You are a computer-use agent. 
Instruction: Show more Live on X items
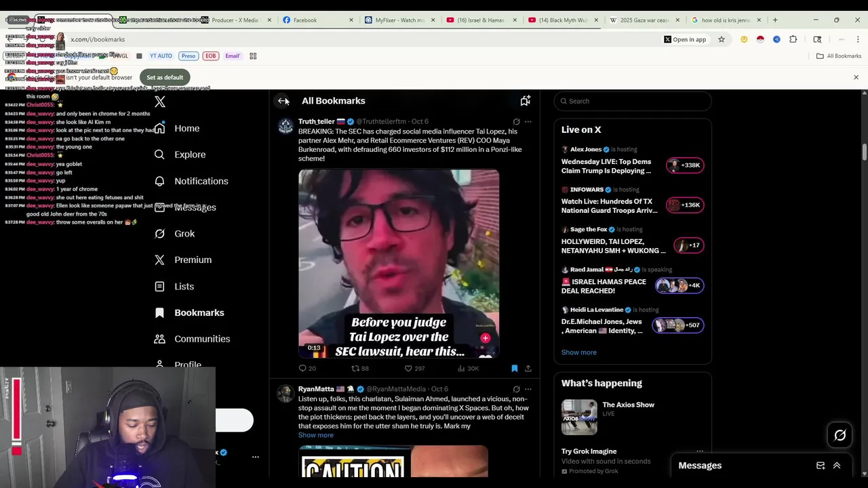(x=578, y=352)
